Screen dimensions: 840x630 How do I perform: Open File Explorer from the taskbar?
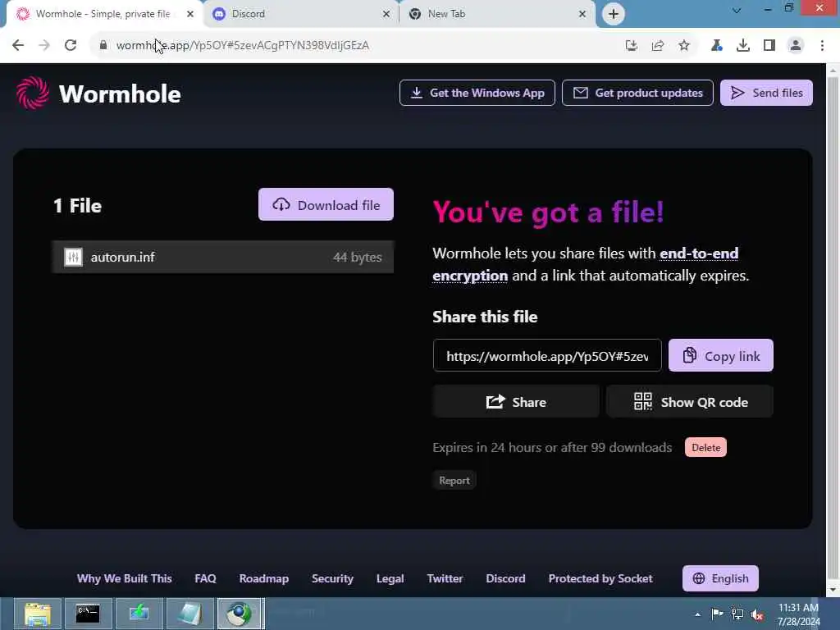coord(38,614)
